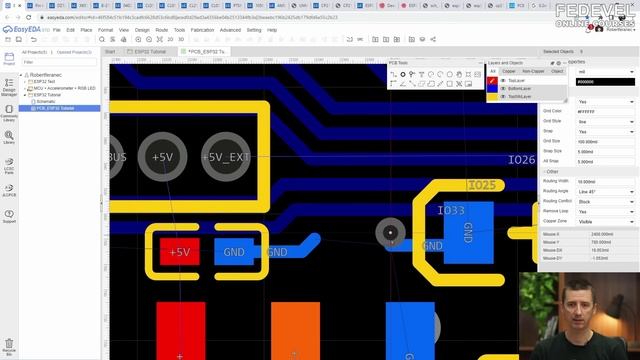This screenshot has width=640, height=360.
Task: Click the blue BottomLayer color swatch
Action: point(493,89)
